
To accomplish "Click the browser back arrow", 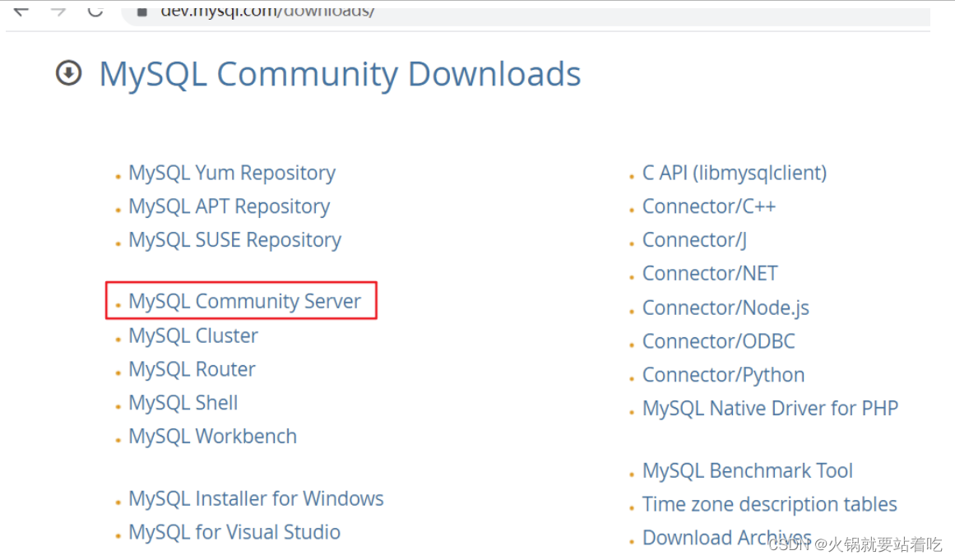I will [21, 11].
